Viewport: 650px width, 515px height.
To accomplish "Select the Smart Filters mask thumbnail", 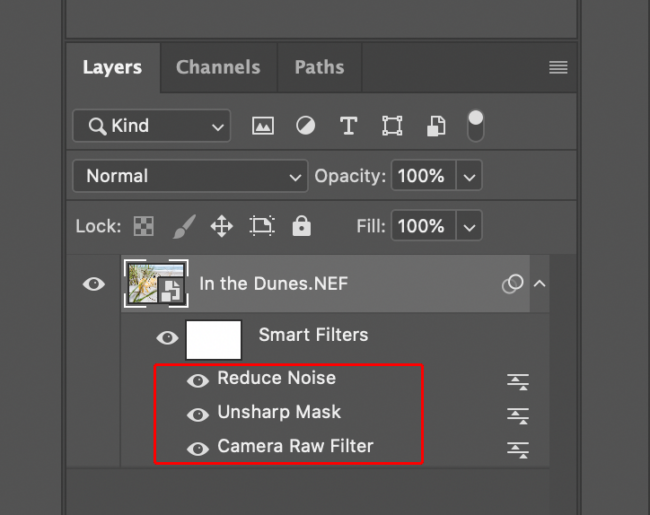I will (214, 339).
